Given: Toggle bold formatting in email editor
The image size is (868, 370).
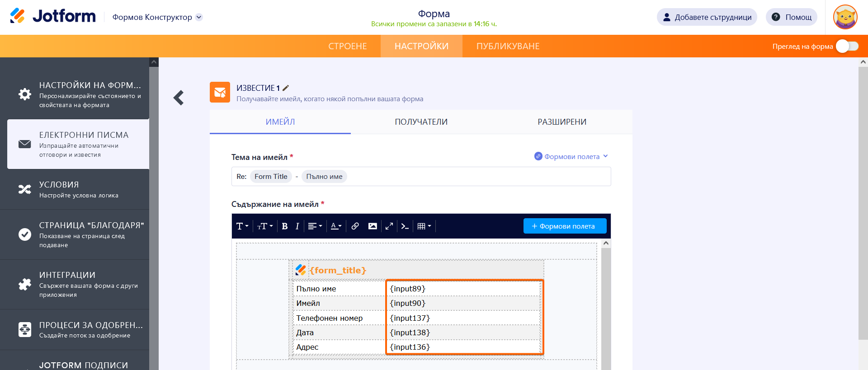Looking at the screenshot, I should [285, 226].
